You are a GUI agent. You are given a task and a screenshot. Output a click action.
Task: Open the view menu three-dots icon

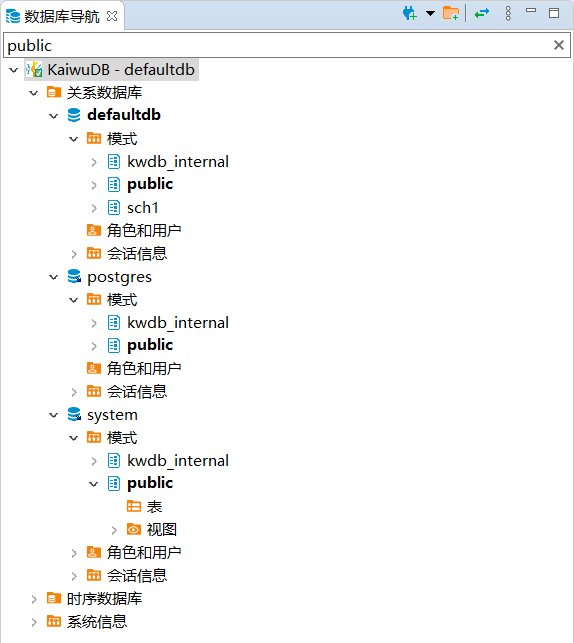pos(508,14)
